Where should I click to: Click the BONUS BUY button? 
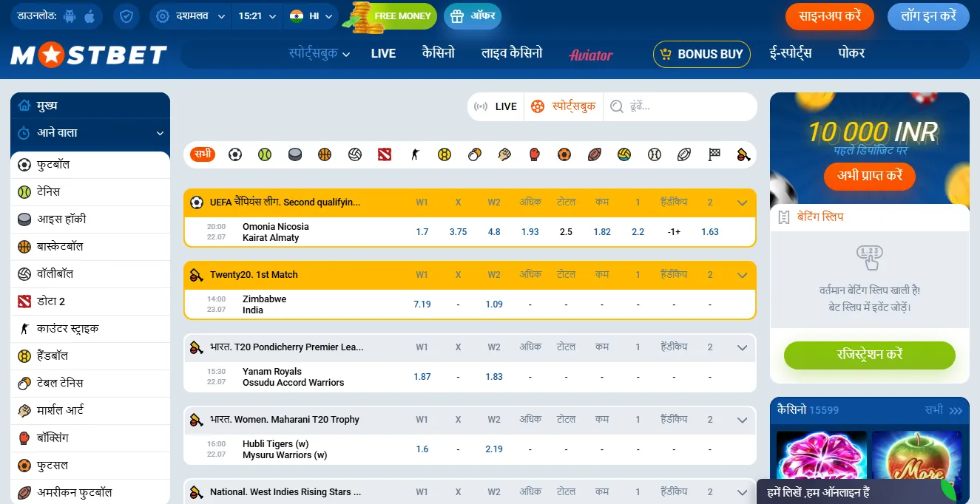click(x=702, y=54)
